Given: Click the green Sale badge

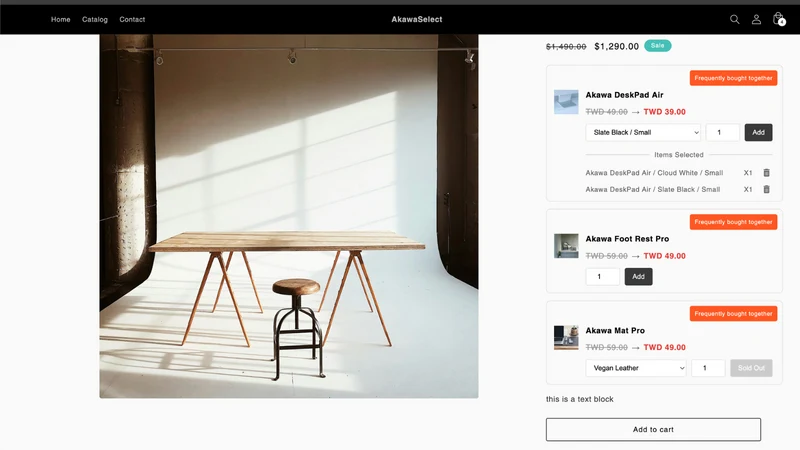Looking at the screenshot, I should click(x=658, y=46).
